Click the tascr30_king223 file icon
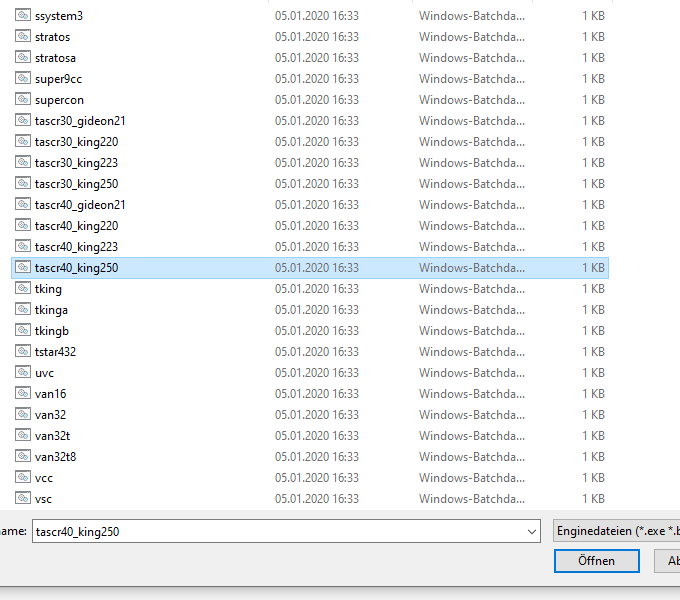This screenshot has height=600, width=680. [x=23, y=162]
